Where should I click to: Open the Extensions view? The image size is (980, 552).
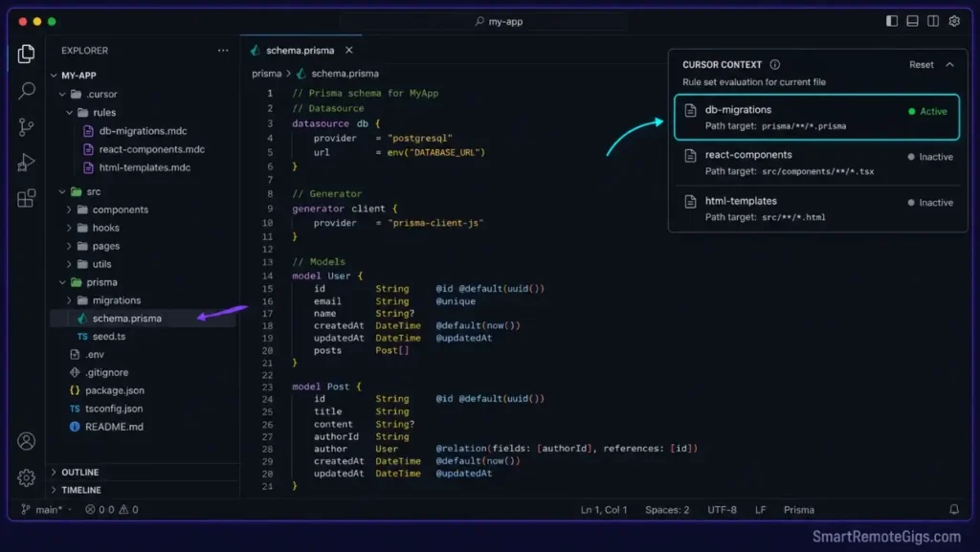click(26, 199)
